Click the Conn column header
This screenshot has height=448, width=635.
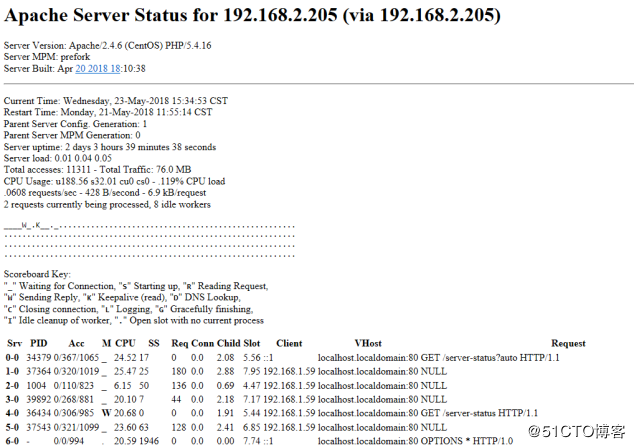[202, 343]
